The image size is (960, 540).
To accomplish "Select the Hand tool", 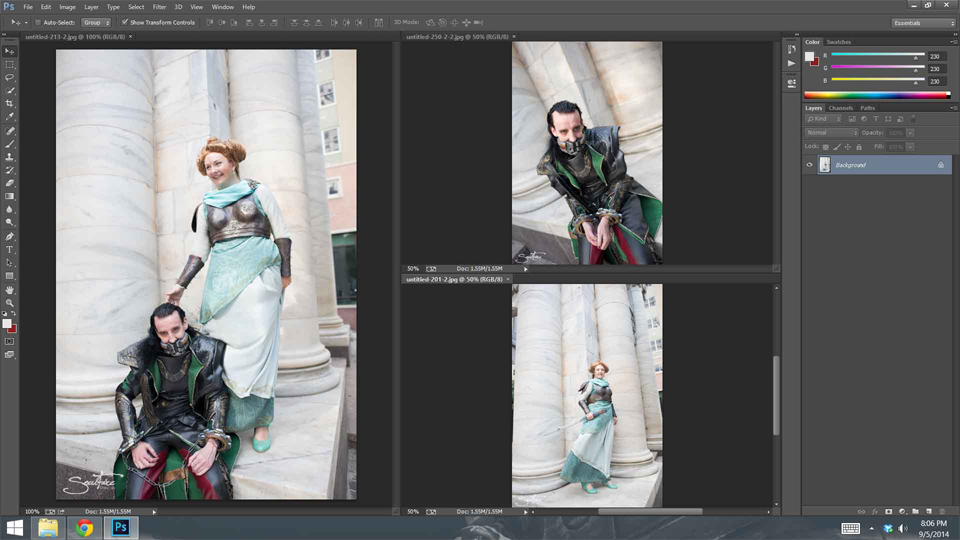I will point(9,290).
